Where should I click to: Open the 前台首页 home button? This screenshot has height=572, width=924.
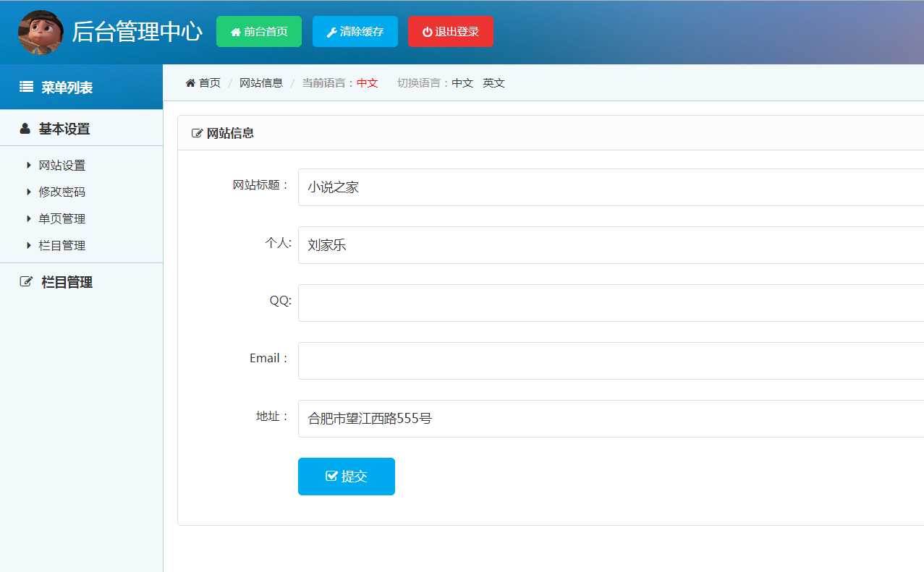tap(258, 32)
